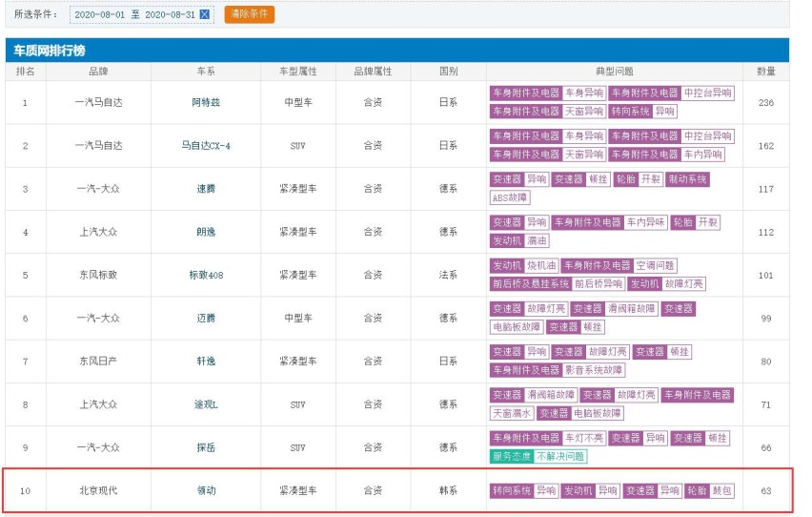Click the 品牌属性 column header
Screen dimensions: 812x517
373,72
